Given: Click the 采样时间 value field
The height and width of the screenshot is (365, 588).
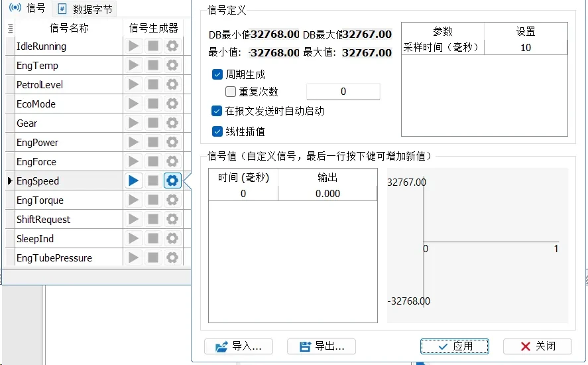Looking at the screenshot, I should (x=525, y=48).
